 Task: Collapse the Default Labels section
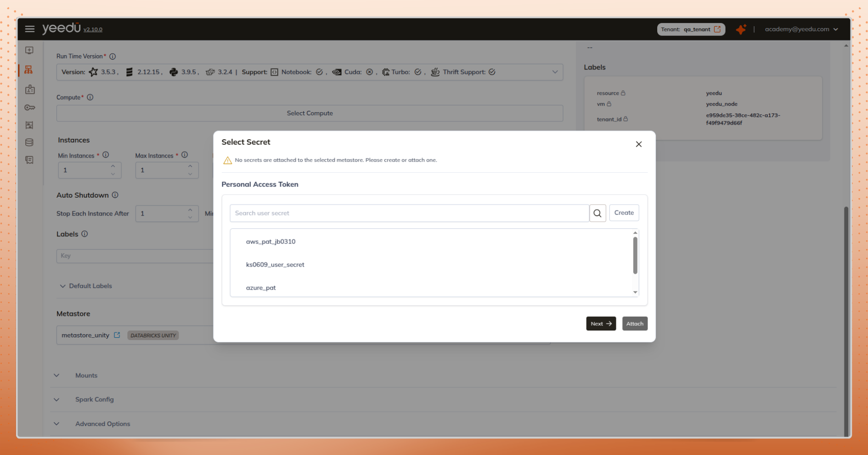pos(63,286)
